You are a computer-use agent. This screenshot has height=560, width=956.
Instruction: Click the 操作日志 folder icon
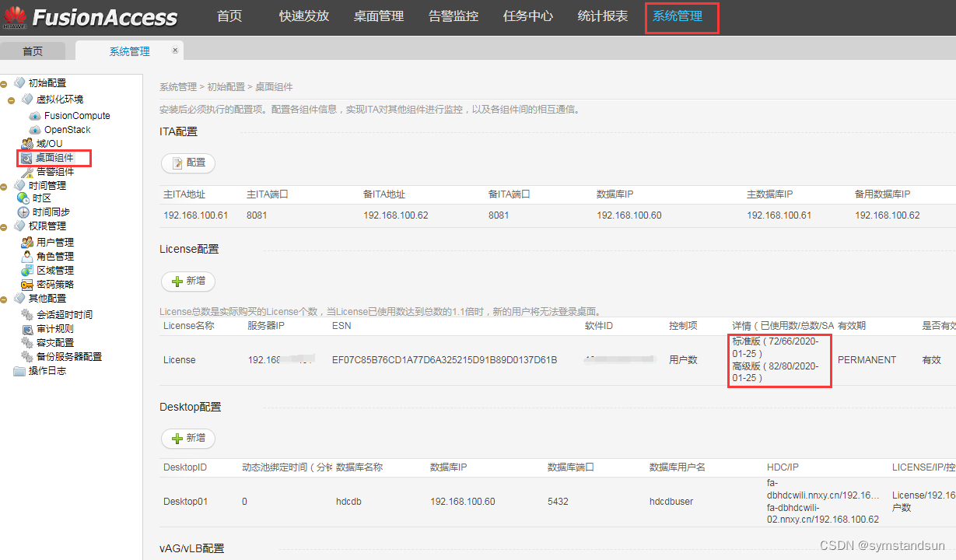19,371
